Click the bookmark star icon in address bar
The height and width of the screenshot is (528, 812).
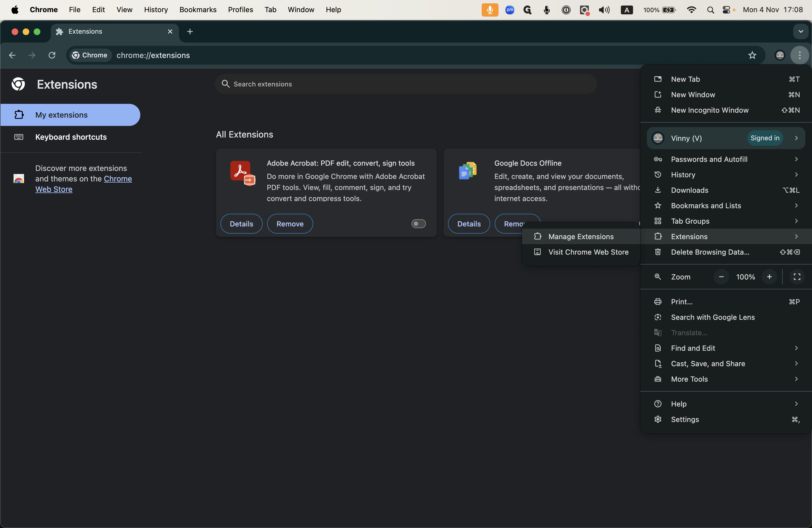(752, 55)
